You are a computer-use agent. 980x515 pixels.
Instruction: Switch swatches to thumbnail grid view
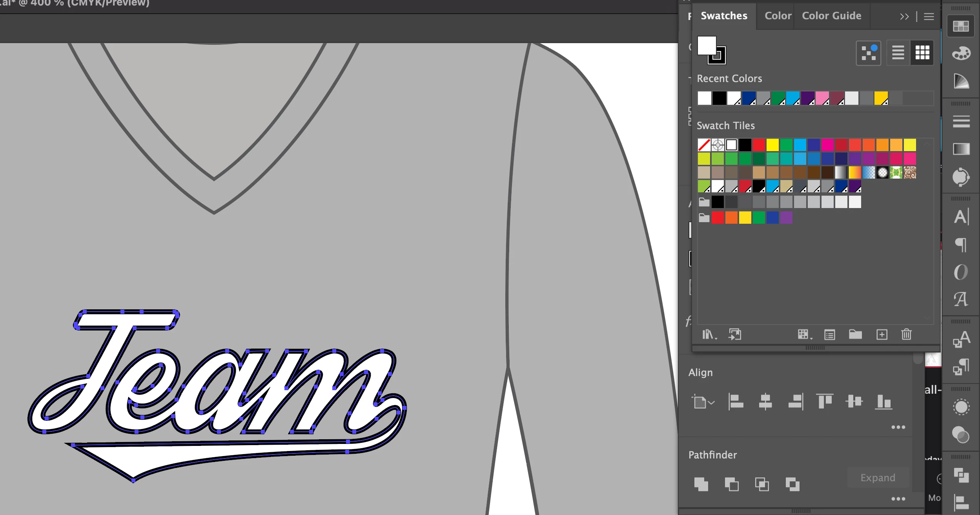pos(922,52)
